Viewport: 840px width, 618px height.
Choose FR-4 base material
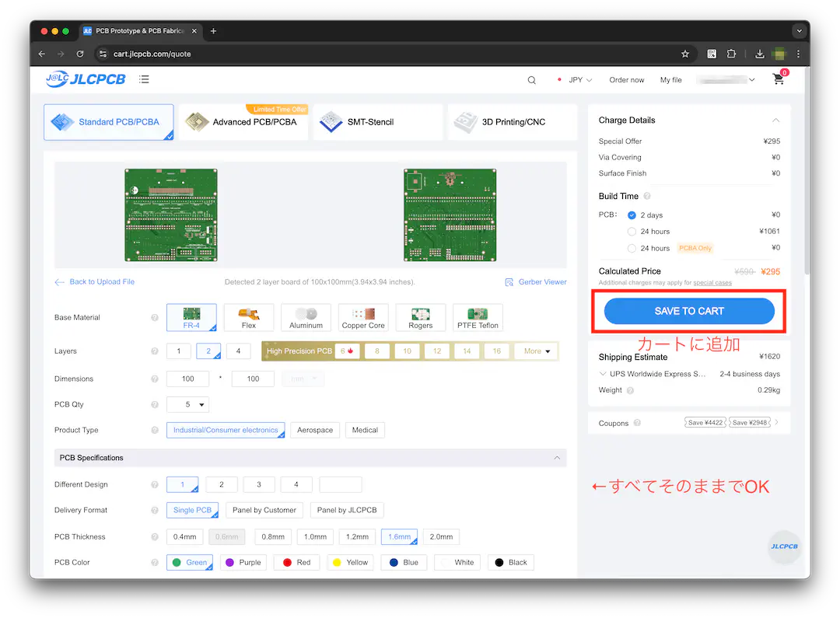(x=192, y=318)
